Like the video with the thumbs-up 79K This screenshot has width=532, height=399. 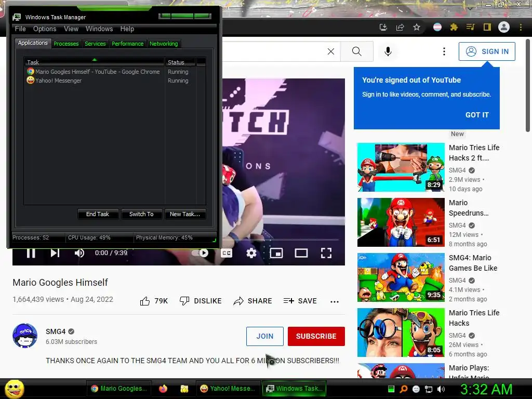(154, 301)
